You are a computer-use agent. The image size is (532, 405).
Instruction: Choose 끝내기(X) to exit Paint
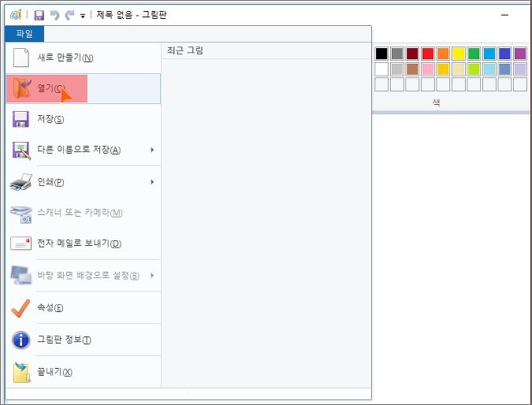(83, 372)
